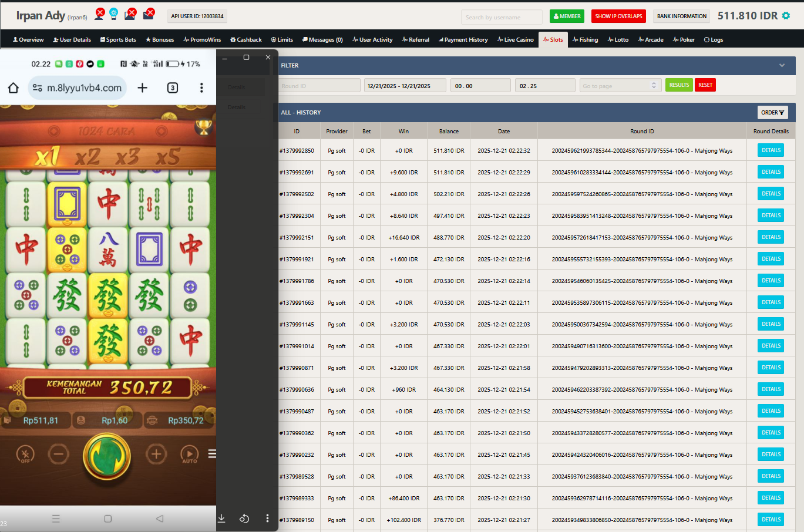Open Referral tab
This screenshot has height=532, width=804.
[x=416, y=40]
